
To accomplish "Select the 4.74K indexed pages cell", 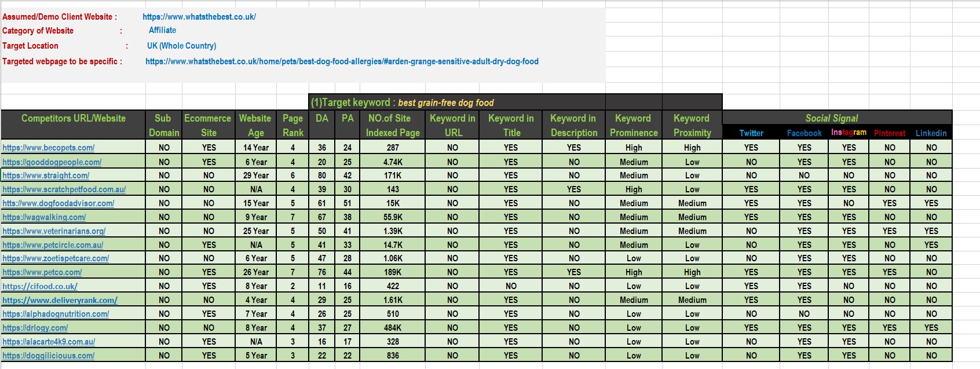I will (x=393, y=162).
